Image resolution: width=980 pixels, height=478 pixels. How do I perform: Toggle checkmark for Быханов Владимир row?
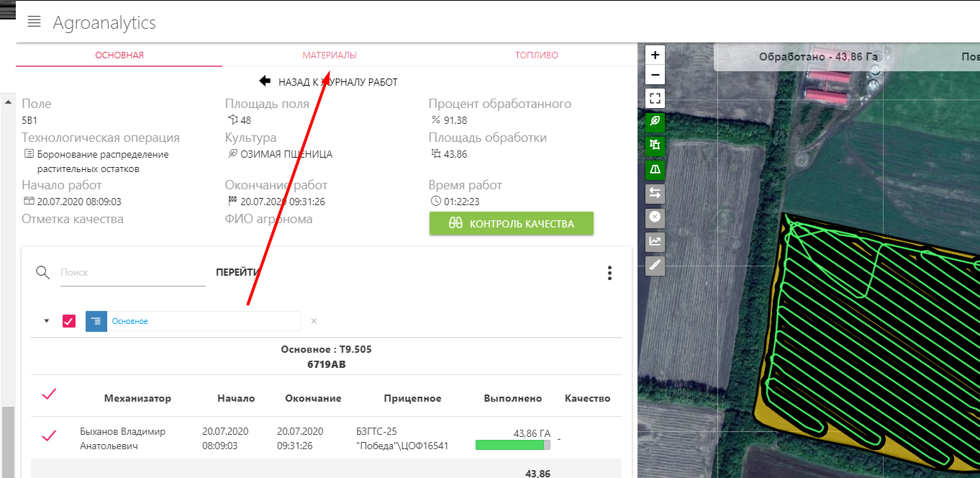point(49,436)
